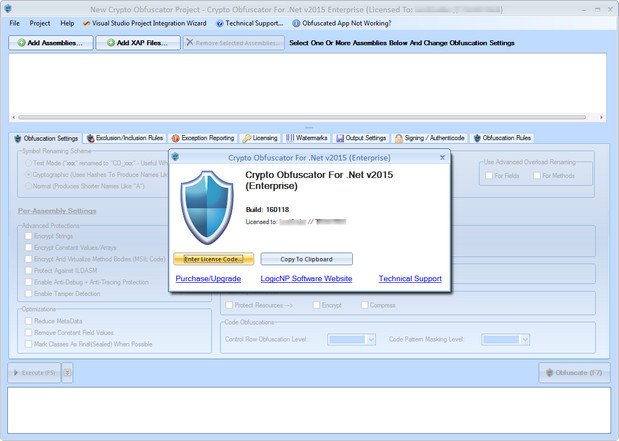Switch to the Watermarks tab
Viewport: 619px width, 441px height.
point(307,138)
